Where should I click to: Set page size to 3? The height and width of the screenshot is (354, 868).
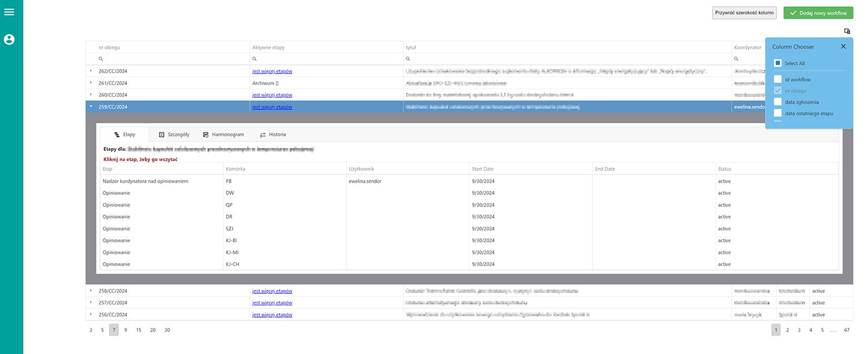tap(91, 330)
